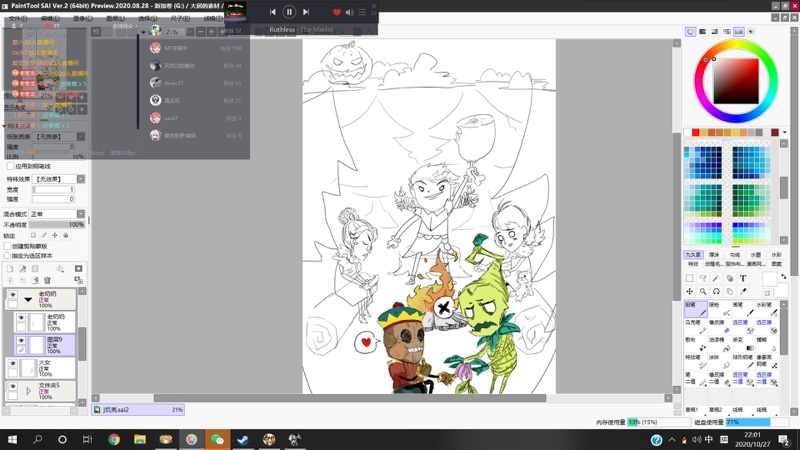Click the red heart favorite icon
The height and width of the screenshot is (450, 800).
(x=336, y=12)
